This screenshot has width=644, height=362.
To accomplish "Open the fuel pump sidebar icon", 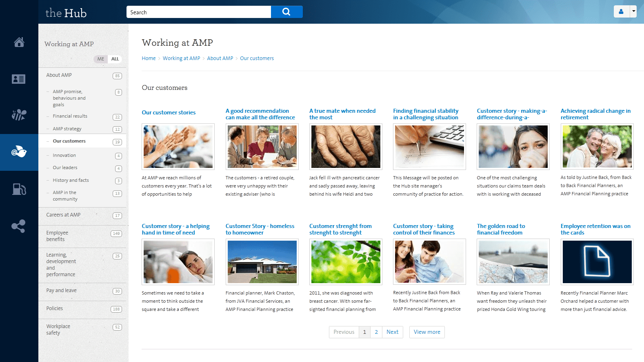I will click(x=19, y=189).
